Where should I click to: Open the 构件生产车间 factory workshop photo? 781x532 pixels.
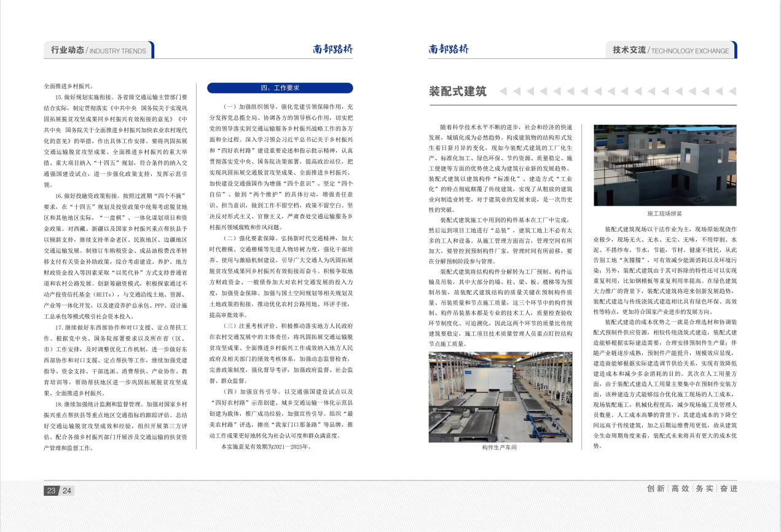point(501,397)
